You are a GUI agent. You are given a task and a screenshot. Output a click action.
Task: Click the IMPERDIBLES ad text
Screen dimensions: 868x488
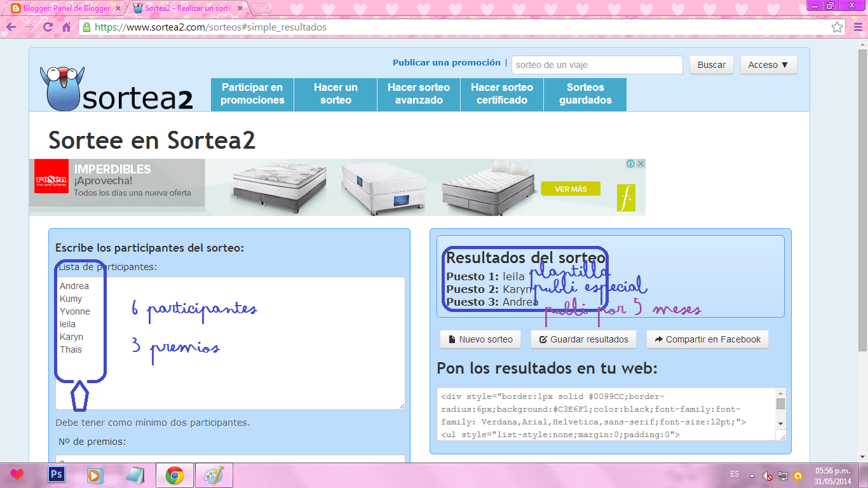point(112,169)
